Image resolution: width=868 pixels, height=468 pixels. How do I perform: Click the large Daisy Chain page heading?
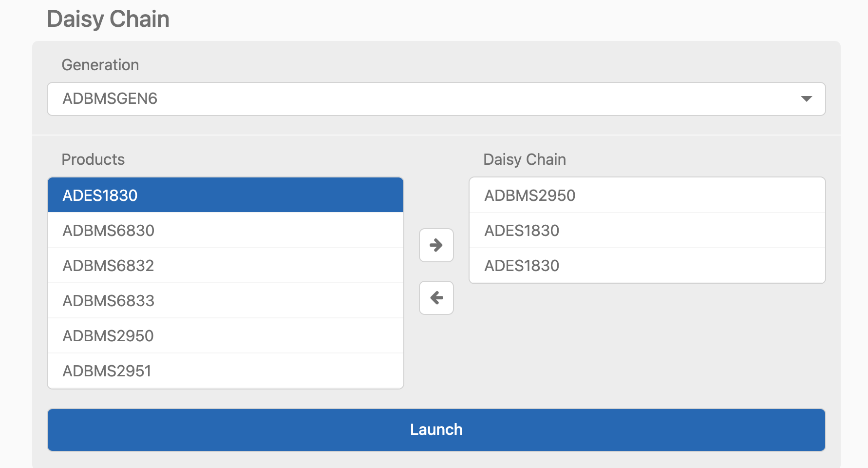(x=108, y=19)
